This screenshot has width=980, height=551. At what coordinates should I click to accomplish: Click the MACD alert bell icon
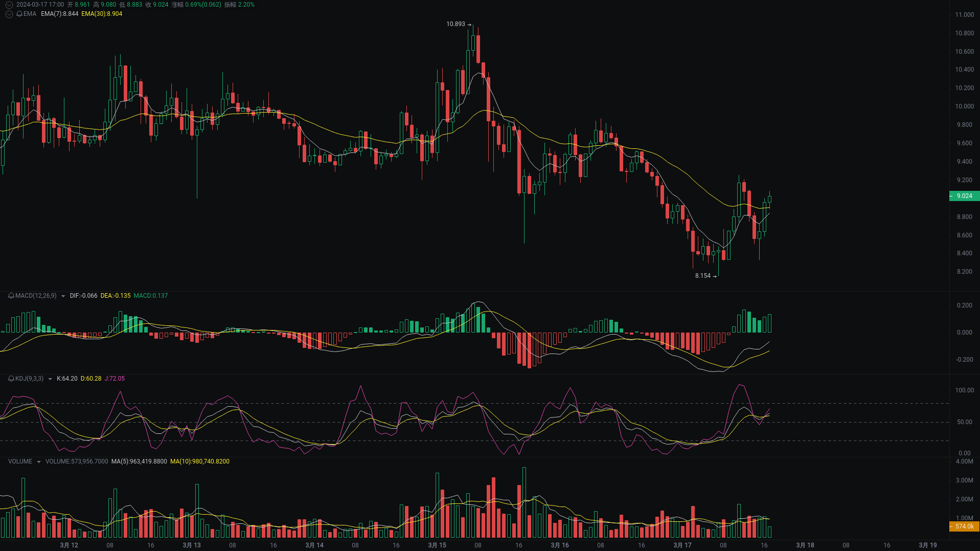pyautogui.click(x=11, y=296)
